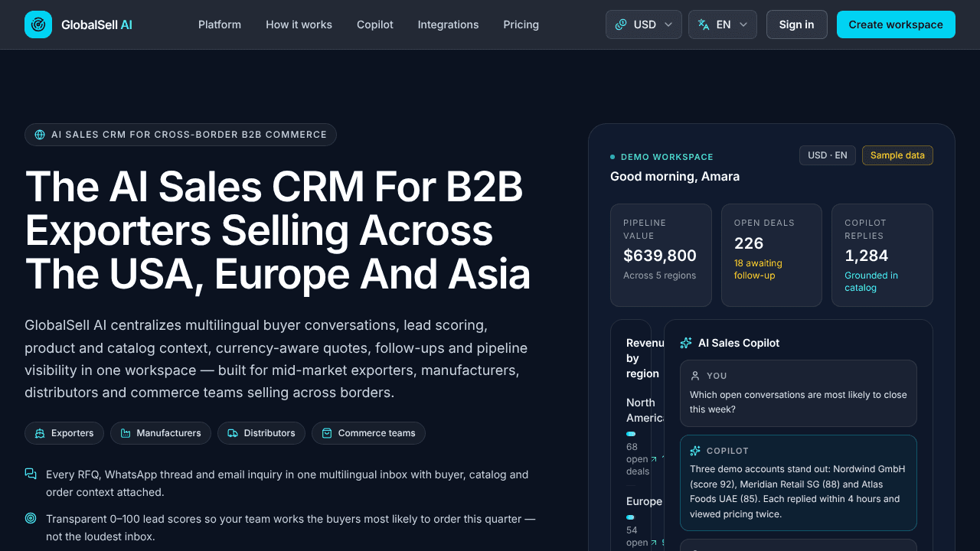Viewport: 980px width, 551px height.
Task: Click the user icon next to YOU
Action: [695, 376]
